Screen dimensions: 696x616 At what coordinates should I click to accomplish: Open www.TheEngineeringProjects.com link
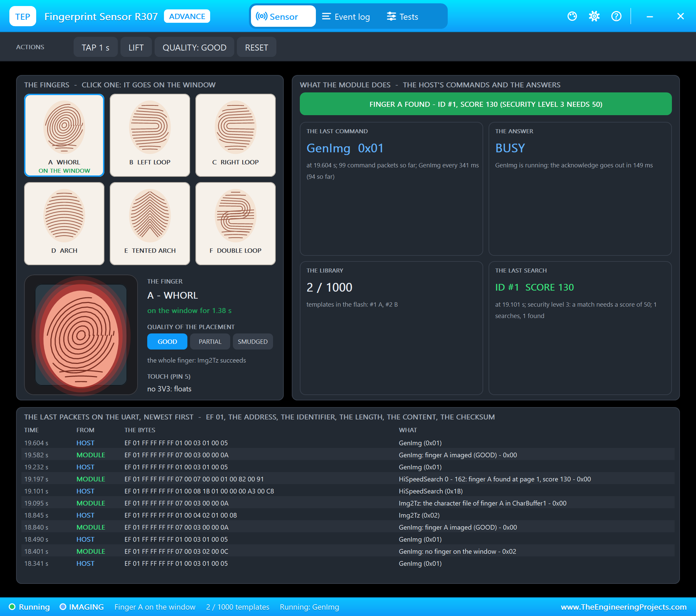point(623,607)
